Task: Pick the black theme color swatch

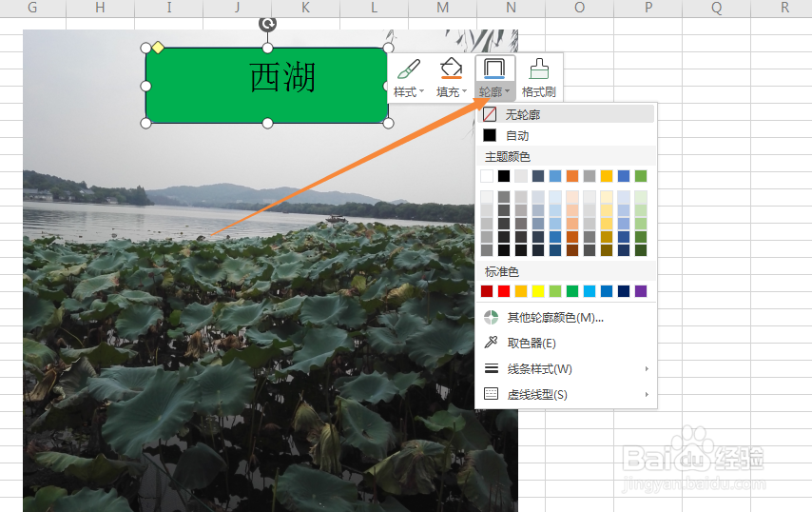Action: (504, 176)
